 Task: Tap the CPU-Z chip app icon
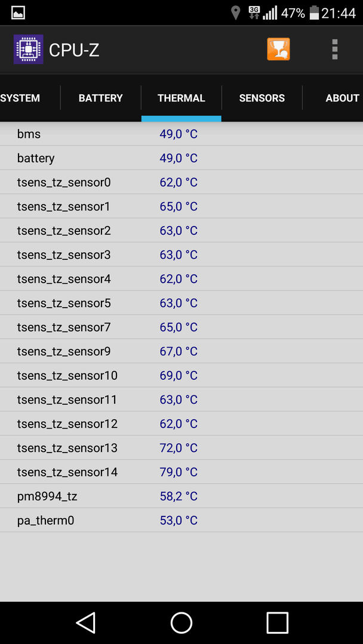coord(29,49)
